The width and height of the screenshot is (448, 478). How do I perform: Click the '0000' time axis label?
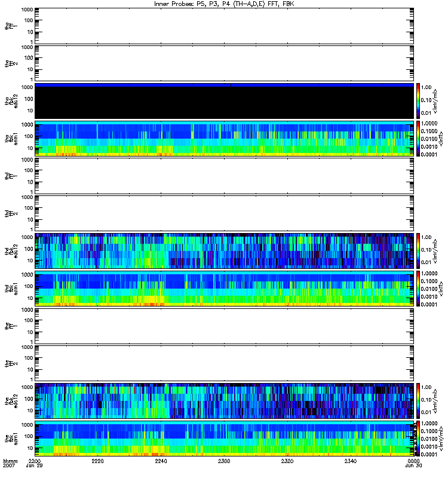click(x=413, y=461)
